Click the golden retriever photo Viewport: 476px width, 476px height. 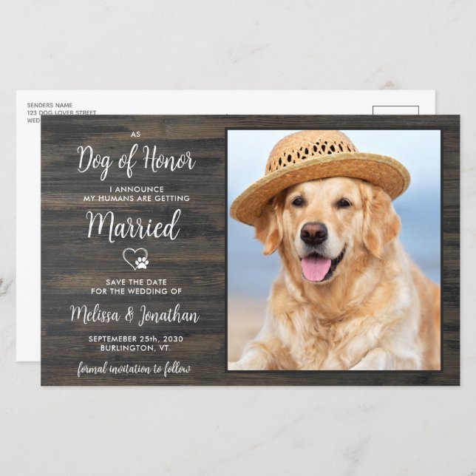point(334,250)
